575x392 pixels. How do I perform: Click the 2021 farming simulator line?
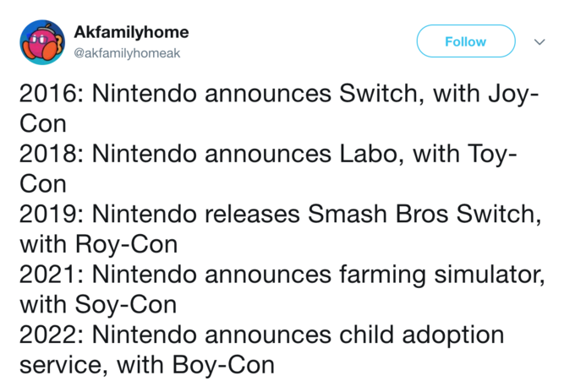(x=282, y=289)
